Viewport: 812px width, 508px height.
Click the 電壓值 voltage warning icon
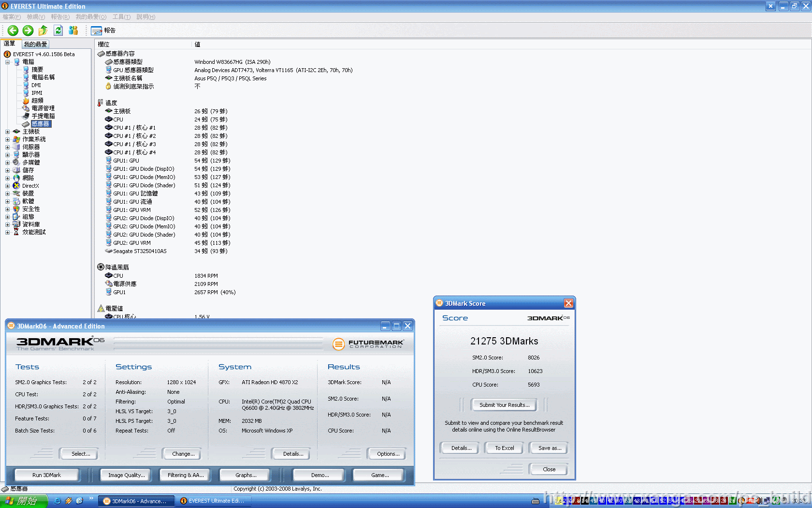click(101, 308)
